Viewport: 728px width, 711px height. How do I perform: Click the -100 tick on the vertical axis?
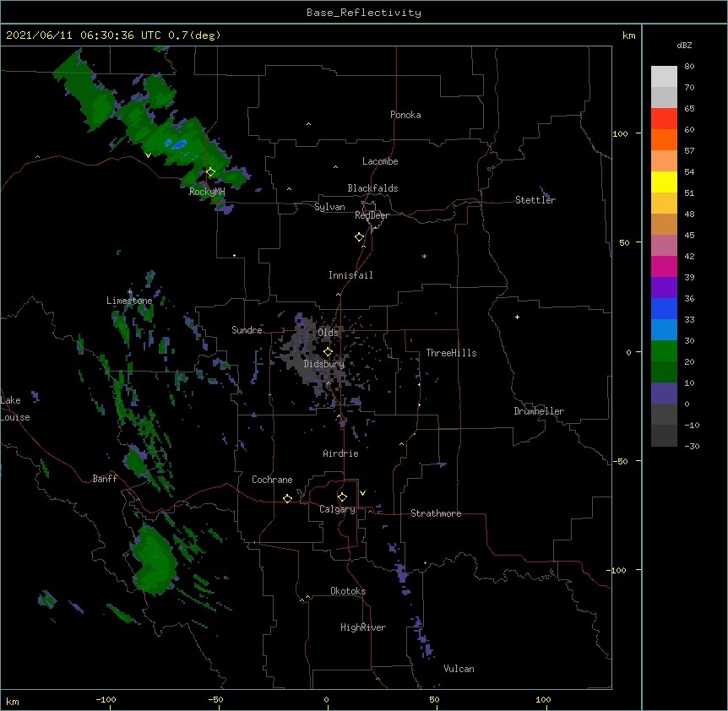617,570
